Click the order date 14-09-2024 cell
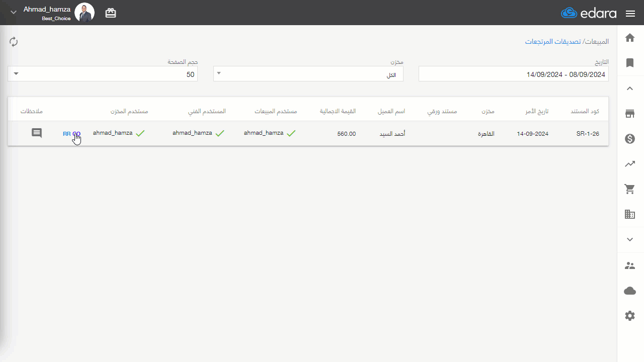Viewport: 644px width, 362px height. point(533,134)
